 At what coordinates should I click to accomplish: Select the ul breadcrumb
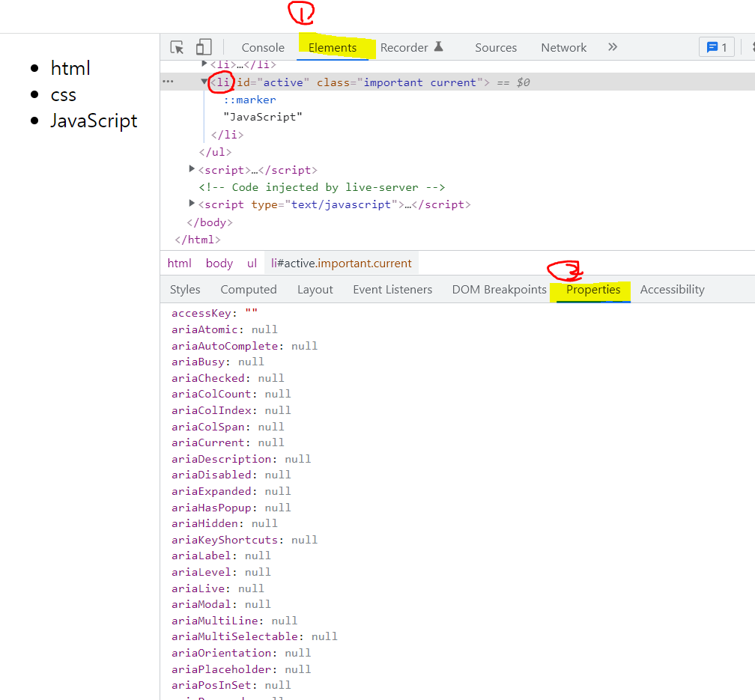[x=252, y=264]
